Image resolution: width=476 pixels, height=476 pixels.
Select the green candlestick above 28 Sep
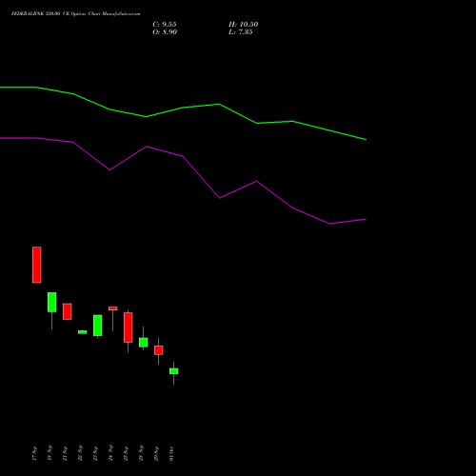click(144, 343)
